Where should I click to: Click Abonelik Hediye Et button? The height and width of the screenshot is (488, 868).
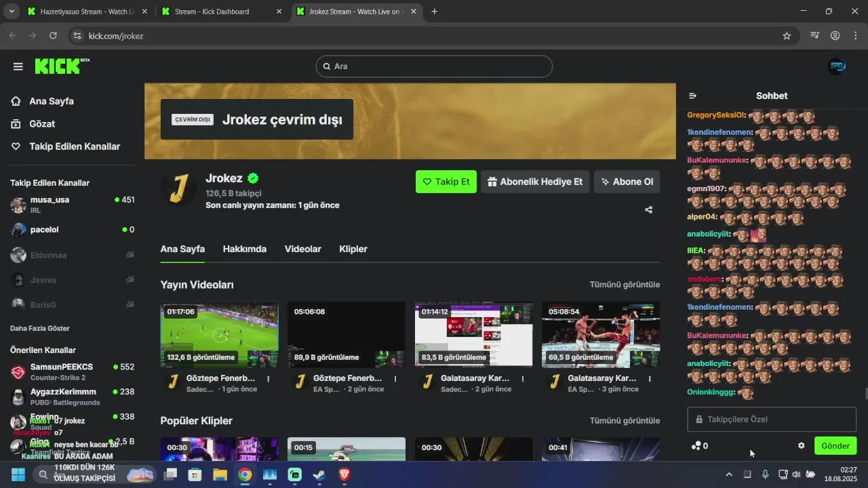pos(535,182)
